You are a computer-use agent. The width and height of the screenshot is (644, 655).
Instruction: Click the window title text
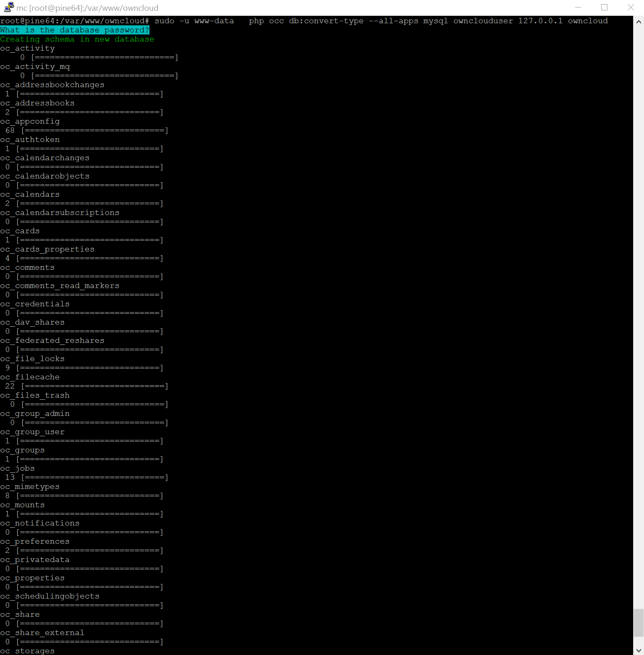87,8
